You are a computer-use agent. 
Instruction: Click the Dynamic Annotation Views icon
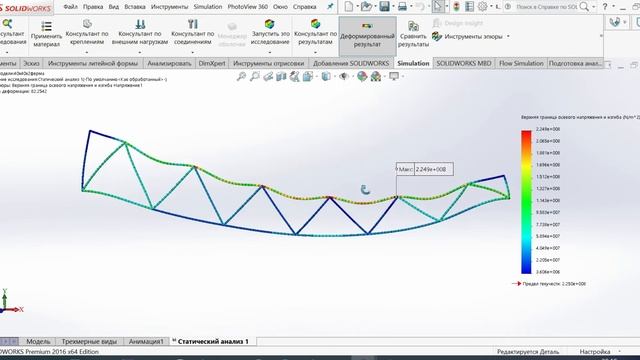pyautogui.click(x=294, y=76)
